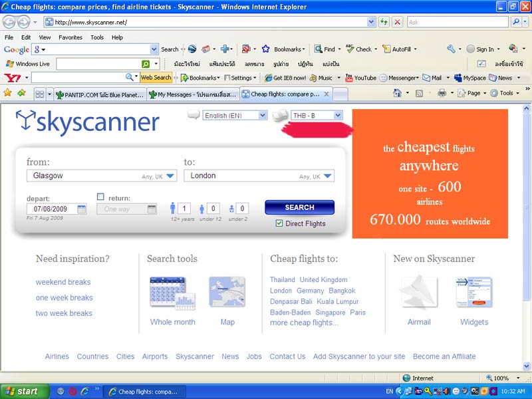
Task: Click Internet Explorer quick launch icon in taskbar
Action: pos(85,392)
